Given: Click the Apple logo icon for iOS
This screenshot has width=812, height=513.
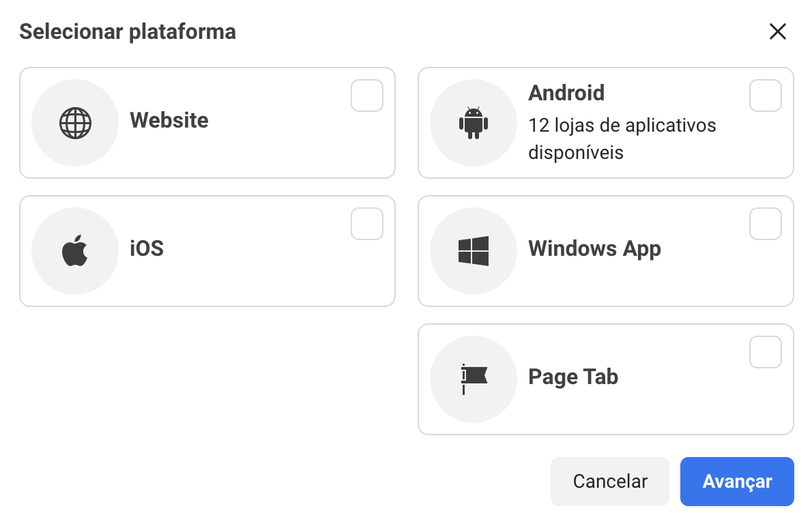Looking at the screenshot, I should click(75, 251).
